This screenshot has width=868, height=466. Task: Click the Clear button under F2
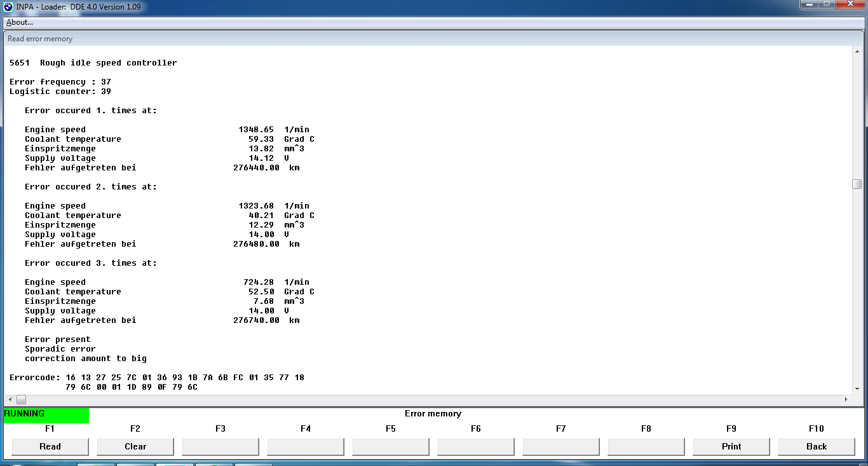pyautogui.click(x=135, y=446)
